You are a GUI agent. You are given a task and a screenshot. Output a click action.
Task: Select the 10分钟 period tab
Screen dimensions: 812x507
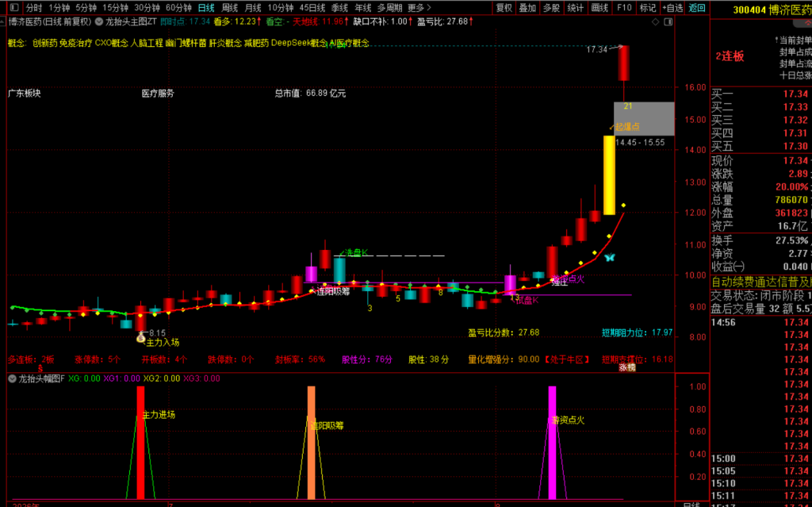point(281,8)
